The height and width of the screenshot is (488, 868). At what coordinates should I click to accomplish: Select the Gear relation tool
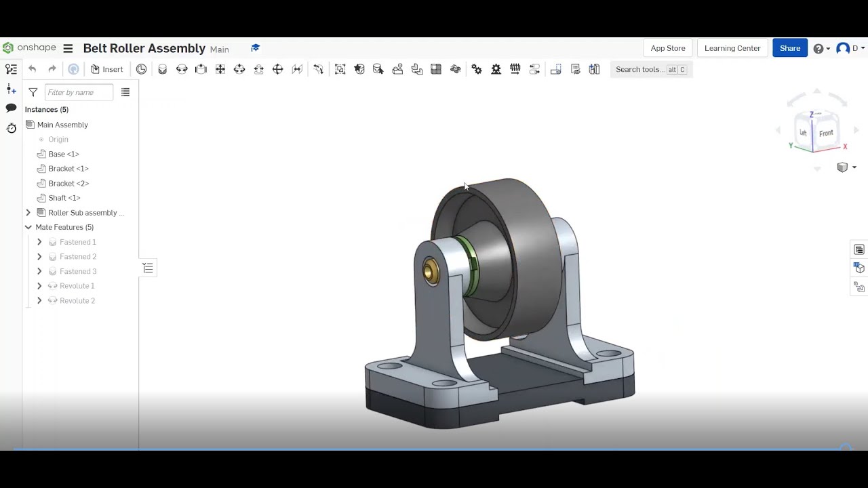coord(477,69)
